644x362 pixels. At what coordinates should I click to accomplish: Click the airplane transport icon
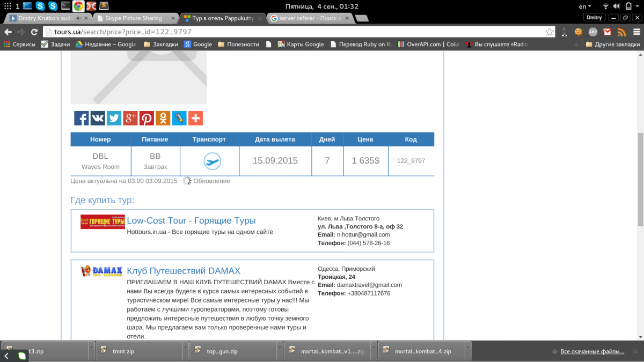click(x=213, y=161)
